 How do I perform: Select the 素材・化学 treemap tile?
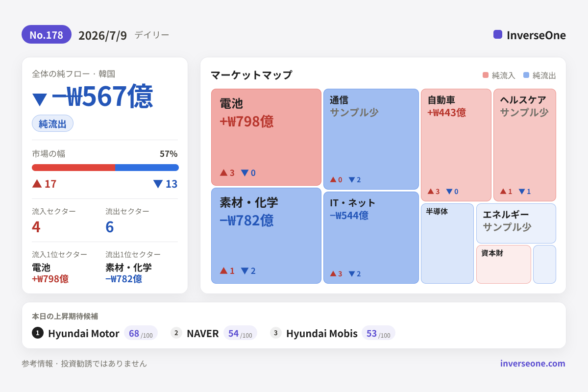tap(266, 236)
